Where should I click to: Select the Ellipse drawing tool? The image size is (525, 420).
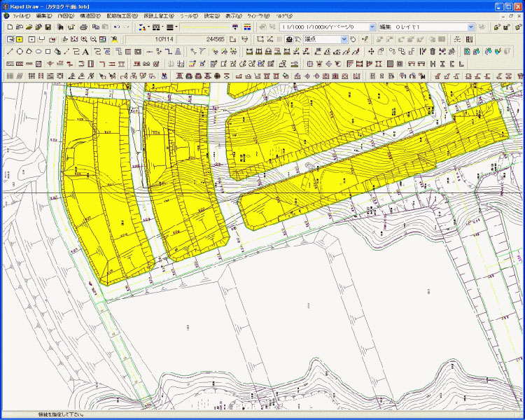pyautogui.click(x=38, y=51)
